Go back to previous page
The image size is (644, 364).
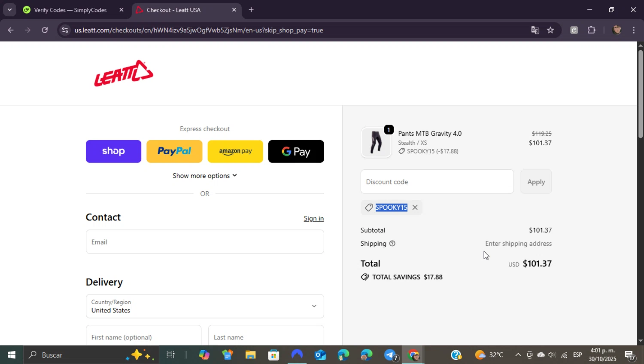(x=11, y=30)
